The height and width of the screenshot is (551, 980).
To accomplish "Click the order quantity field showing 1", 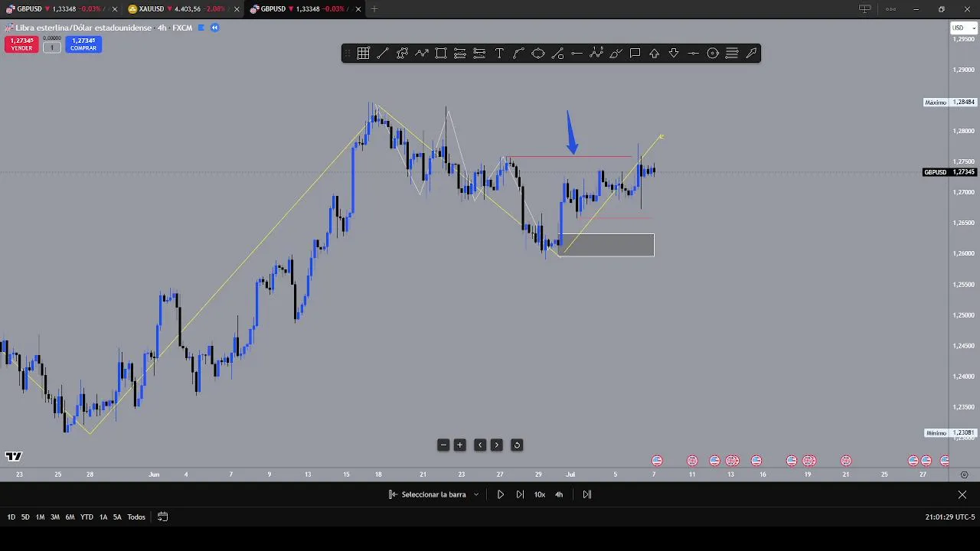I will [x=52, y=47].
